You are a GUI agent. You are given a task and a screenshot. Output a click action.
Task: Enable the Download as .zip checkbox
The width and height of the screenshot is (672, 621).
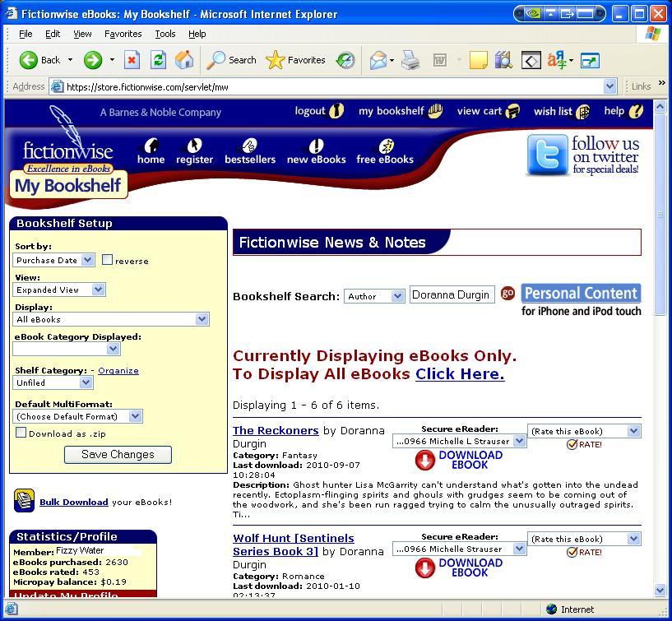click(x=21, y=433)
